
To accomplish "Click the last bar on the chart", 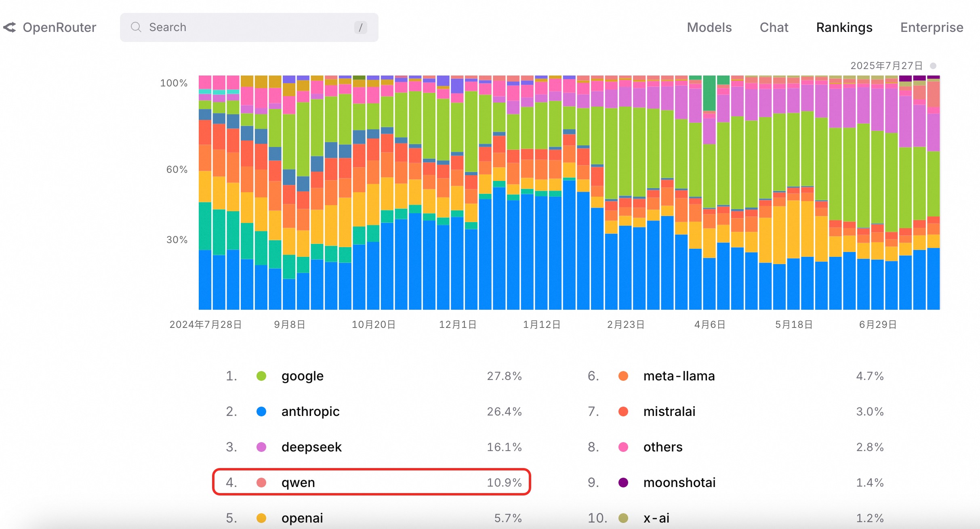I will pos(933,193).
